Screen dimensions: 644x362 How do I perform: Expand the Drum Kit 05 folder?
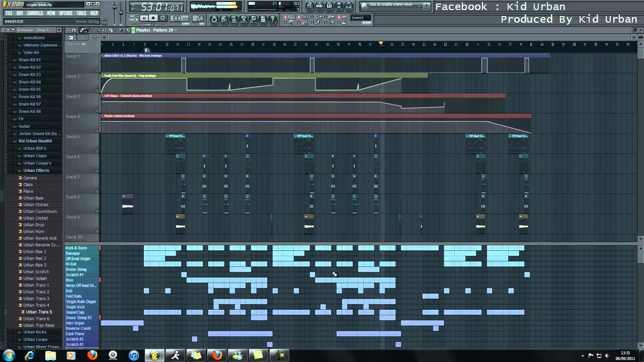[30, 89]
